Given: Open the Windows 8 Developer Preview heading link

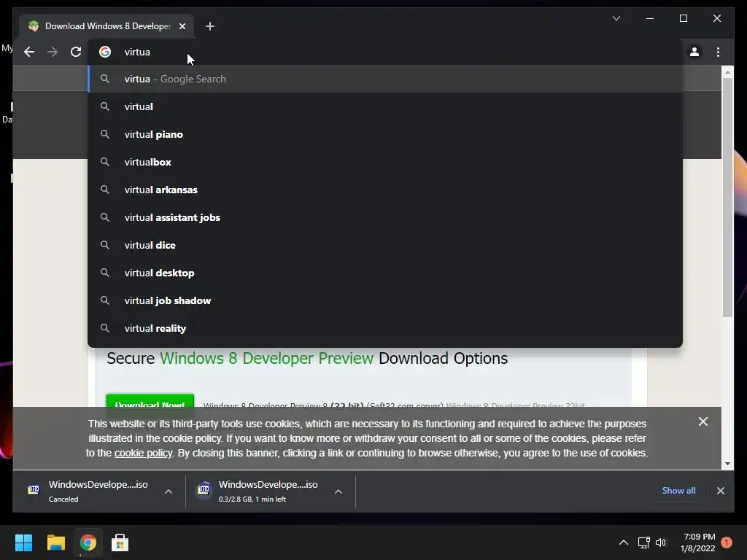Looking at the screenshot, I should point(266,358).
